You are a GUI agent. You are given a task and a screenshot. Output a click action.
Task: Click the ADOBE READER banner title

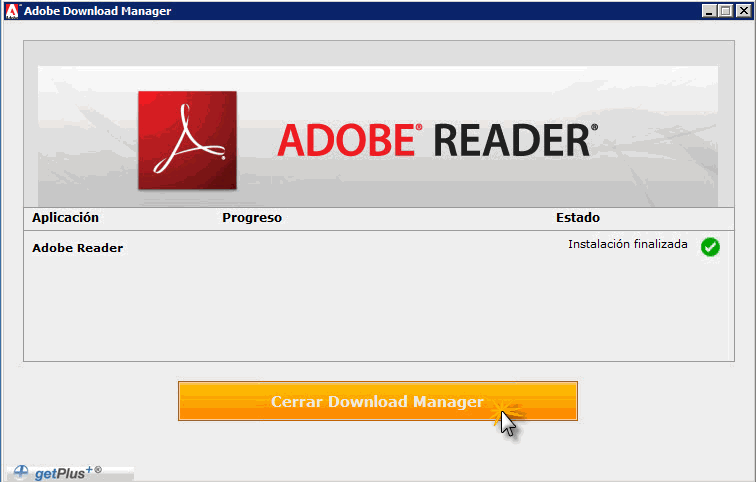[x=438, y=140]
